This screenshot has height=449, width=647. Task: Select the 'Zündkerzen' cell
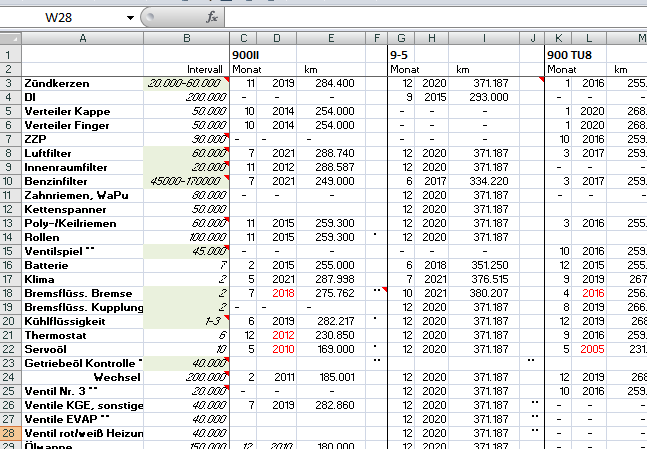(83, 83)
